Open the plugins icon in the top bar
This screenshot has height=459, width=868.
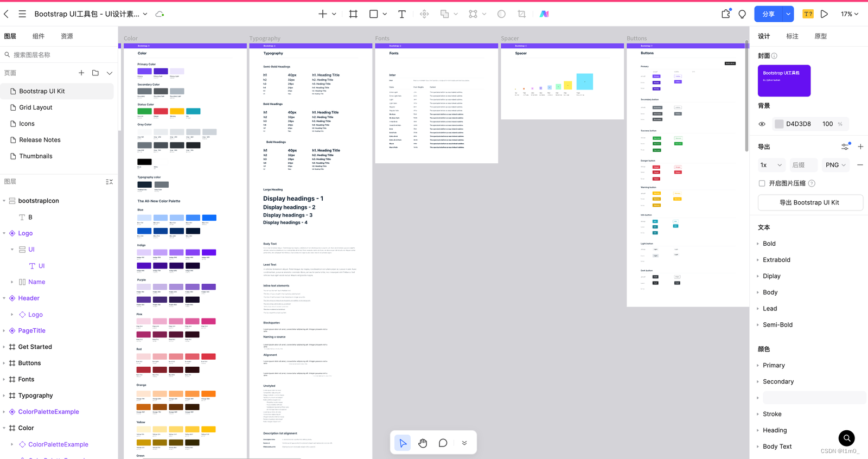(726, 14)
